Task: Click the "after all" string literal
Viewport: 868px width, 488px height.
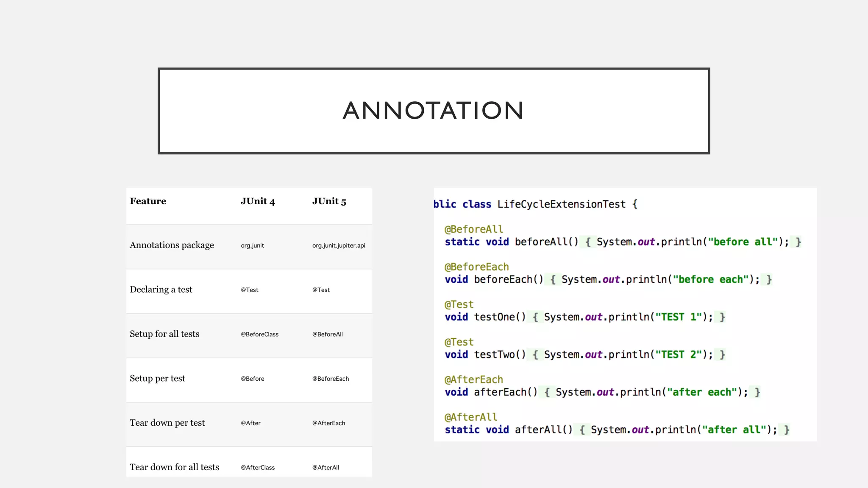Action: coord(734,430)
